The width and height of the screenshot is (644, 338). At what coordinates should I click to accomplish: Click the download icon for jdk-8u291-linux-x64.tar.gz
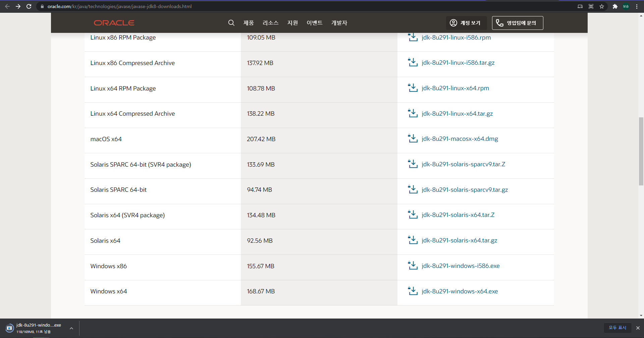click(x=413, y=113)
